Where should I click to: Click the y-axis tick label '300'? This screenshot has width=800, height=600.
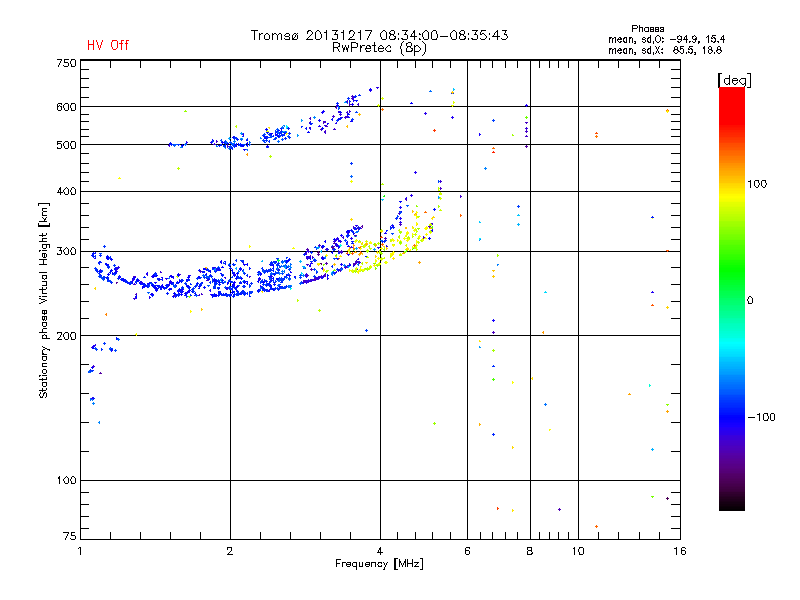coord(66,252)
